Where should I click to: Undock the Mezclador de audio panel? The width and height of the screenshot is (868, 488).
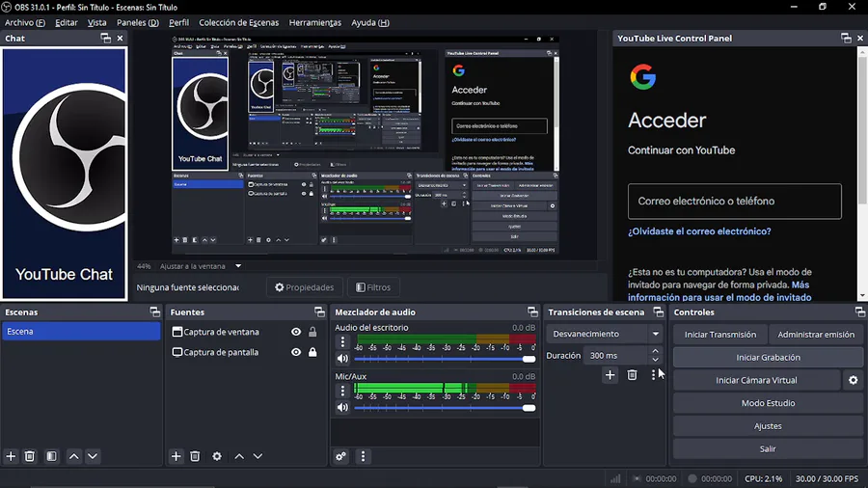532,312
